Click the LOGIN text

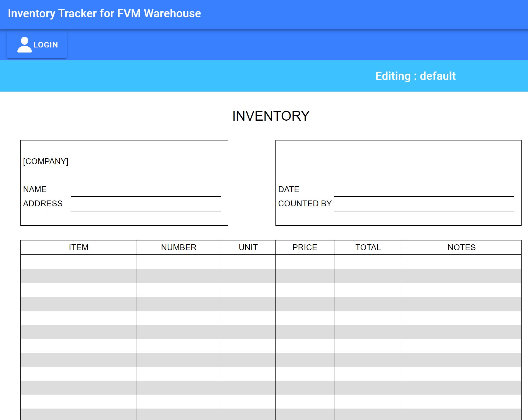point(46,45)
